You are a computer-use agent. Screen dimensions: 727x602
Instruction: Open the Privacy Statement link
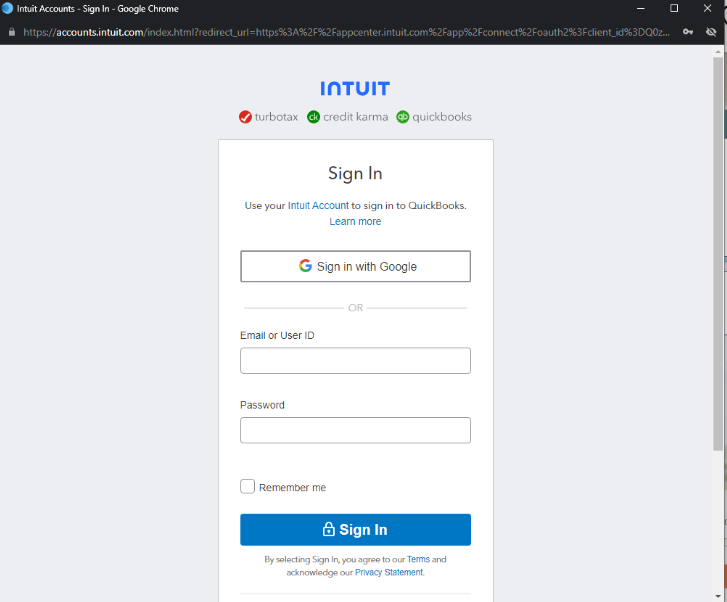pyautogui.click(x=389, y=572)
